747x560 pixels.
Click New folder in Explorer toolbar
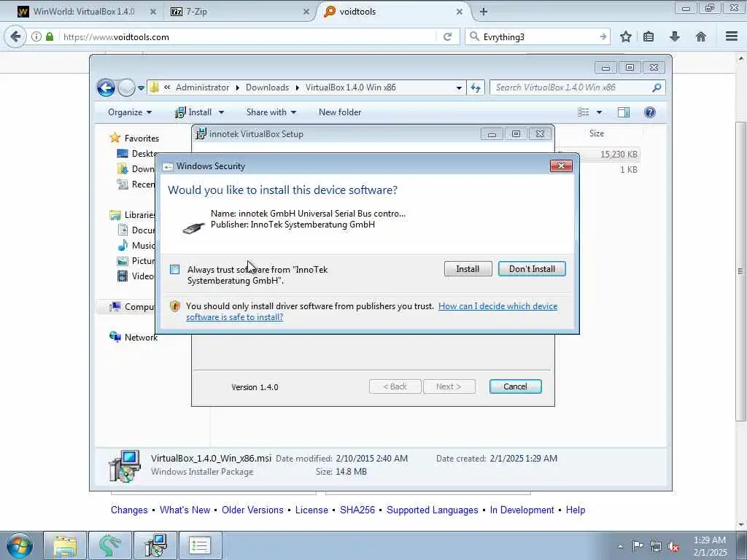coord(340,112)
